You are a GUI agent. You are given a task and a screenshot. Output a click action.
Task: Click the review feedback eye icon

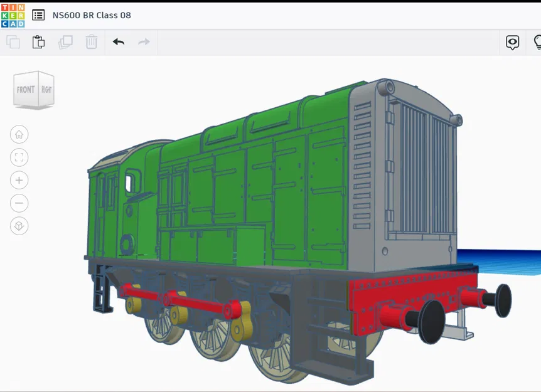[512, 42]
